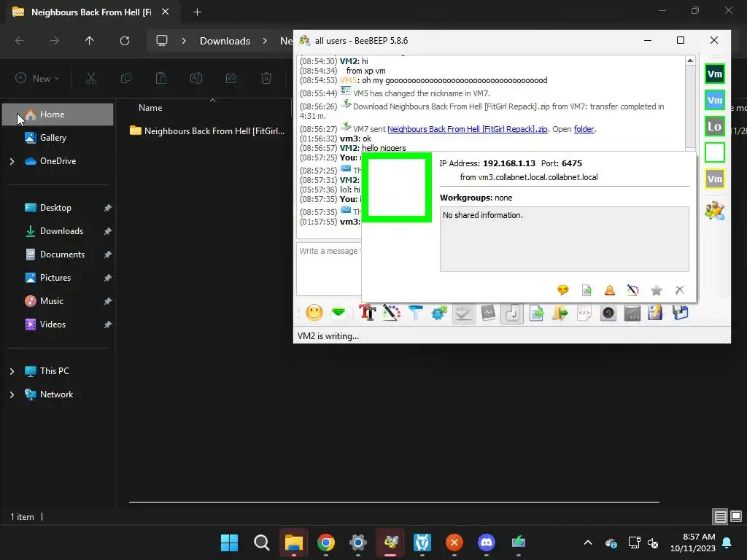This screenshot has height=560, width=747.
Task: Change user color from the user card
Action: [x=632, y=290]
